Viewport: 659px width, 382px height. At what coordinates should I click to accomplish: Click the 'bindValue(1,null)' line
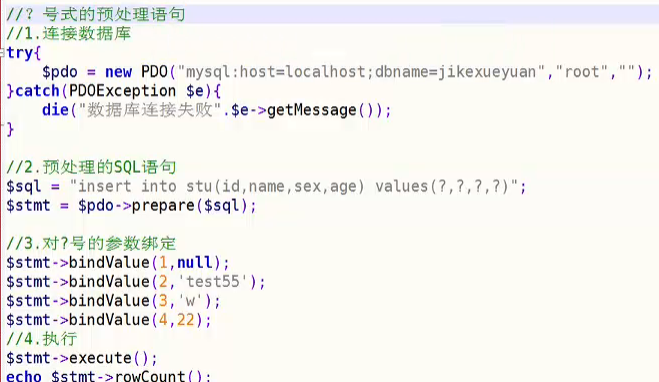(x=118, y=263)
